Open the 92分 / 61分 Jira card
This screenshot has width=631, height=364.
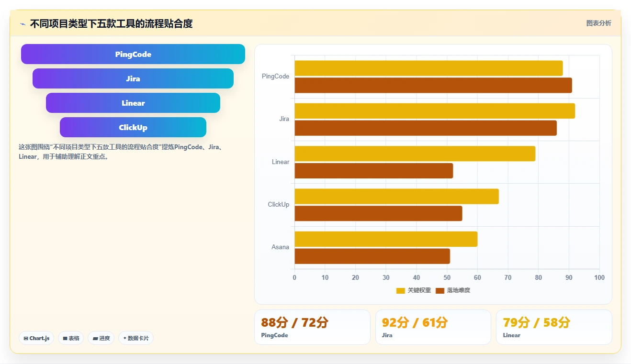point(433,327)
